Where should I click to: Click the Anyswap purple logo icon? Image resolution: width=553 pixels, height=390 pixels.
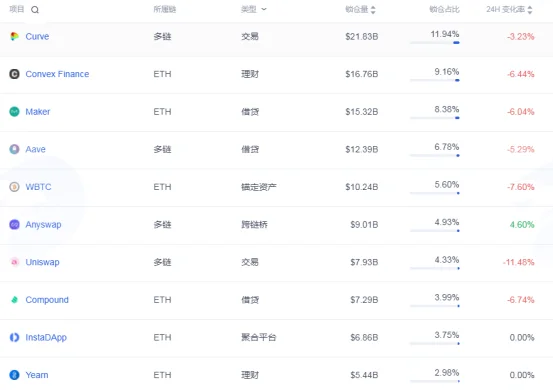14,225
